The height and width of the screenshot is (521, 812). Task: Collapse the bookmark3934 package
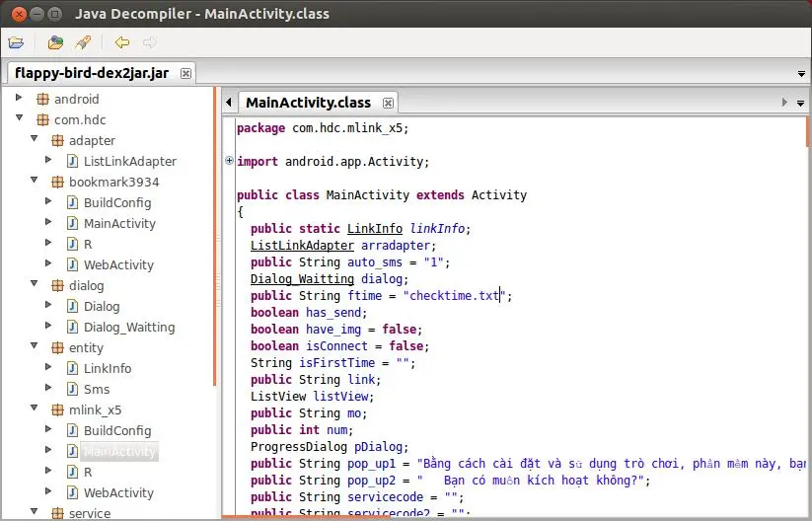point(35,181)
